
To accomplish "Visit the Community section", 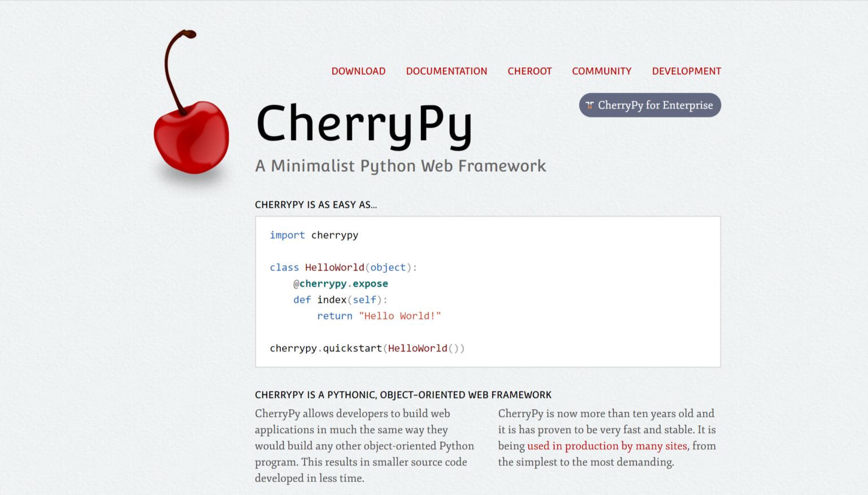I will click(x=601, y=71).
